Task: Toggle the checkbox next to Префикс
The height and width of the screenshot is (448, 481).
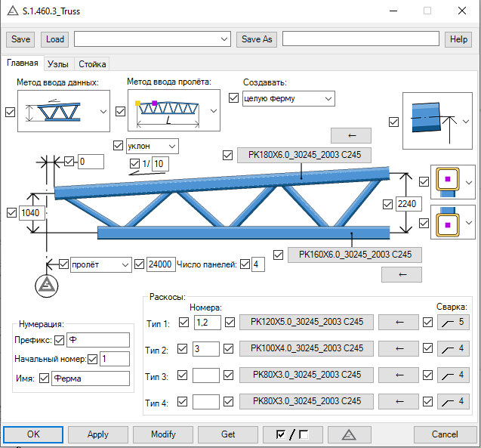Action: click(59, 340)
